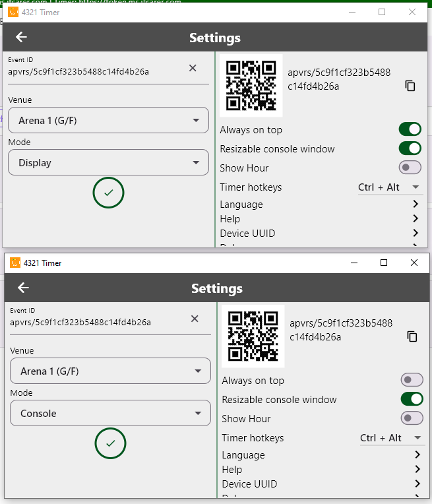The image size is (432, 504).
Task: Enable Show Hour in upper window
Action: [x=410, y=168]
